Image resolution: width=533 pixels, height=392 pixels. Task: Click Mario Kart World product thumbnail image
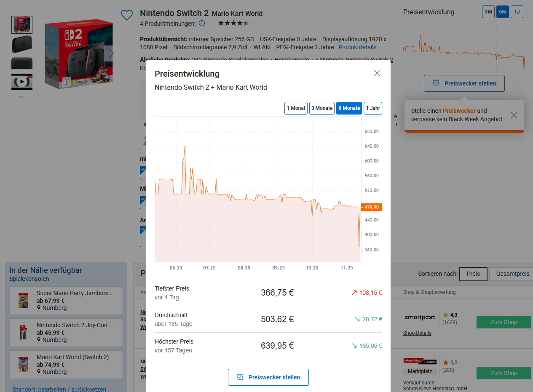pos(23,365)
